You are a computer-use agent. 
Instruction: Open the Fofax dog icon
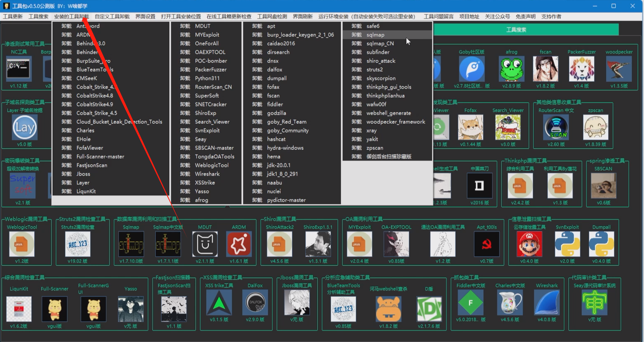(x=471, y=127)
